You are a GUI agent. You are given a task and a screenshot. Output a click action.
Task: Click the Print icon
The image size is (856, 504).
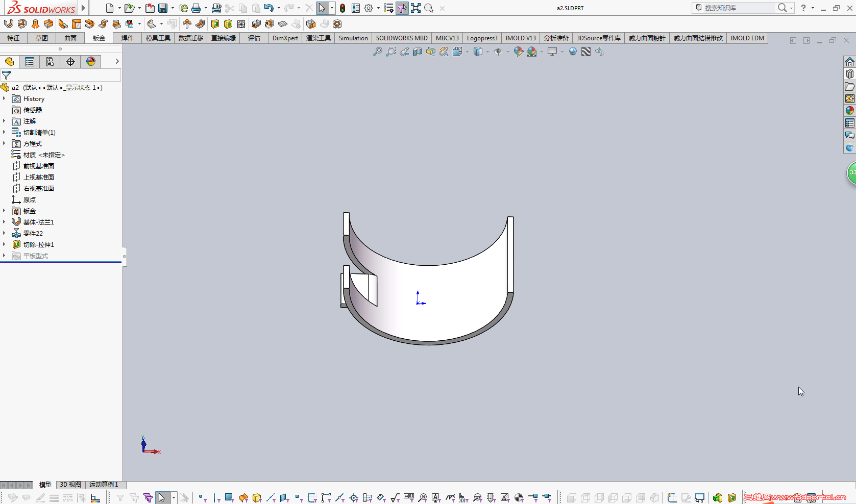tap(196, 8)
